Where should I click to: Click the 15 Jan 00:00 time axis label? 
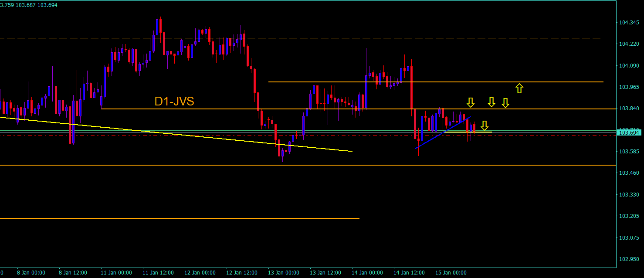pos(451,273)
